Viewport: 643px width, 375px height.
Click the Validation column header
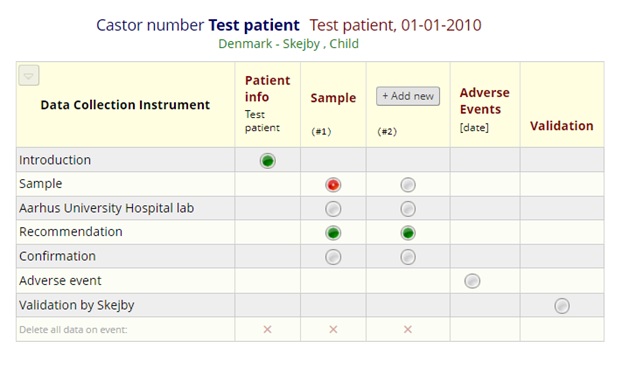click(561, 126)
